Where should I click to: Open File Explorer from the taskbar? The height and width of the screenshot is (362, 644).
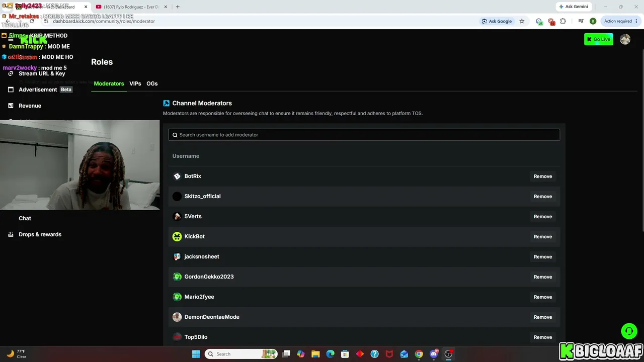(315, 354)
